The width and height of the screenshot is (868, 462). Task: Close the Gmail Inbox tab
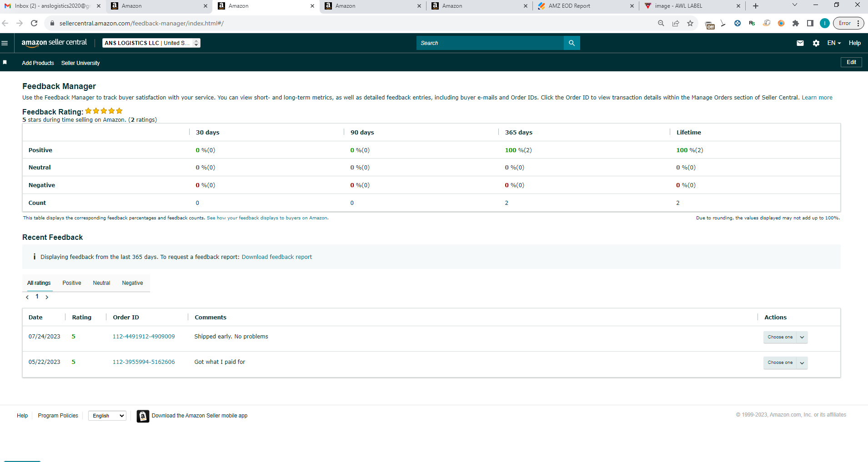[x=99, y=6]
